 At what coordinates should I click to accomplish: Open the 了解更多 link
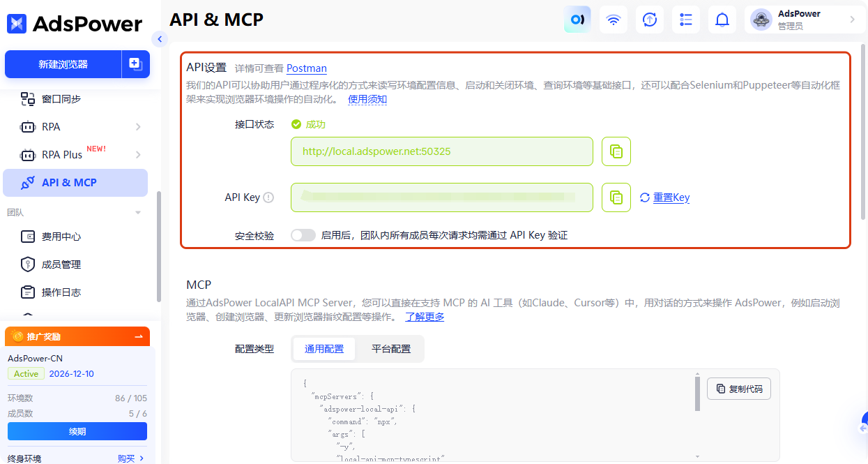pos(425,317)
